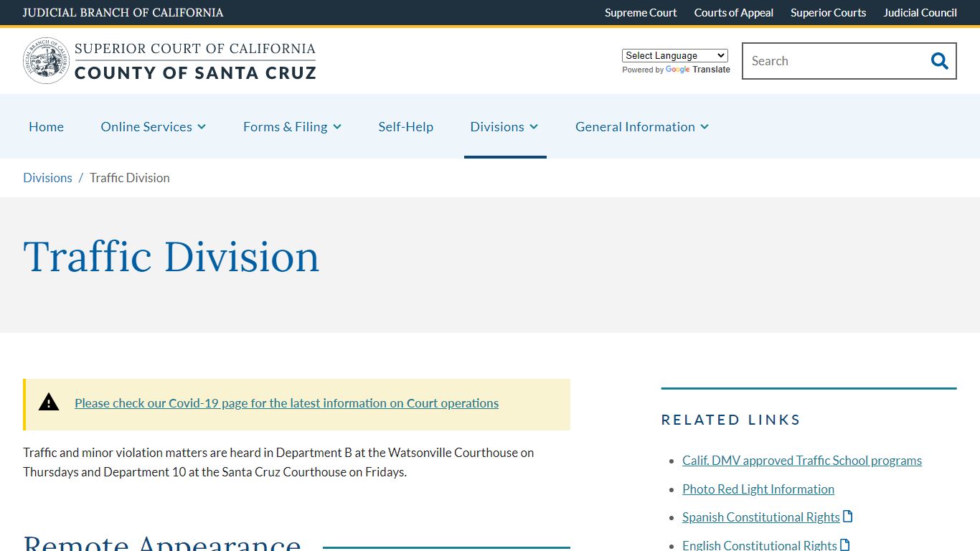Go to the Home nav item
Image resolution: width=980 pixels, height=551 pixels.
(46, 126)
